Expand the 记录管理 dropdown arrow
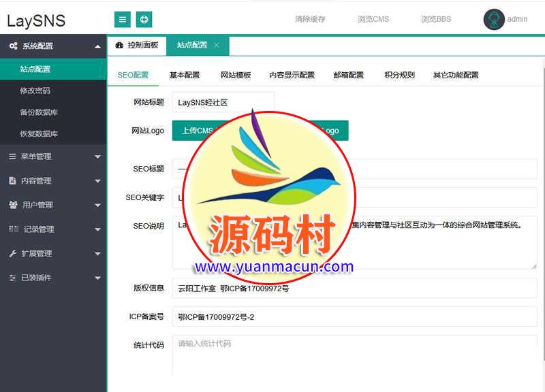The height and width of the screenshot is (392, 545). pyautogui.click(x=97, y=229)
